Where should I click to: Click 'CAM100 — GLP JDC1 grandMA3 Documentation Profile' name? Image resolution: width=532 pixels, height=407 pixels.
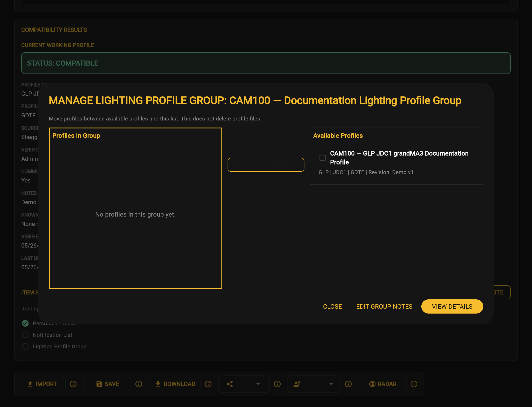point(399,158)
